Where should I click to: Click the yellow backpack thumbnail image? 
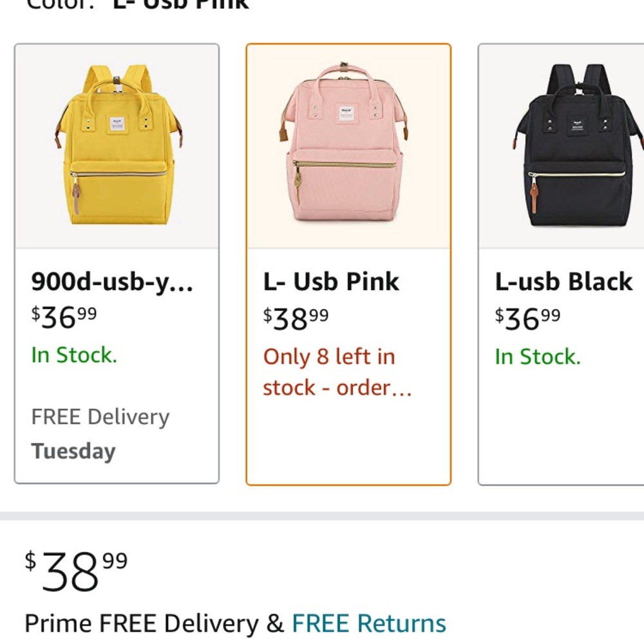click(x=117, y=145)
